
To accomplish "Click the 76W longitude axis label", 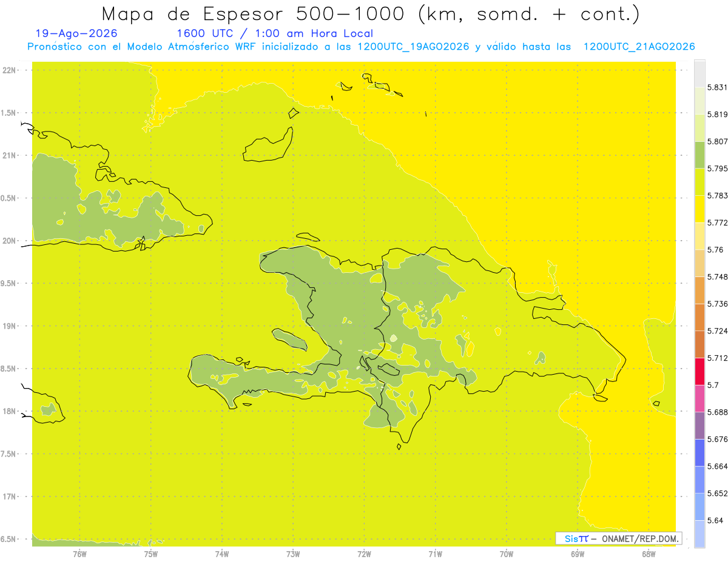I will (x=79, y=554).
